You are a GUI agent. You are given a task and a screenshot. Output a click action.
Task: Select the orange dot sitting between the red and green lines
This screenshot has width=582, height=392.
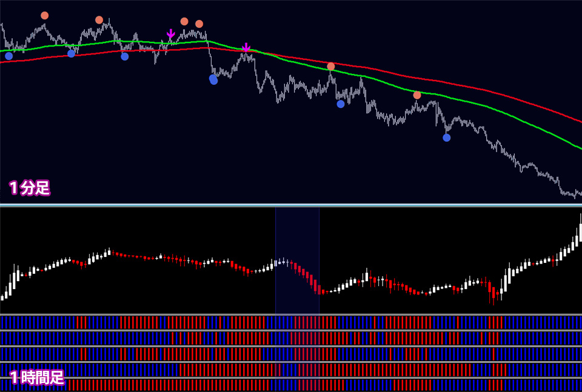(x=331, y=67)
